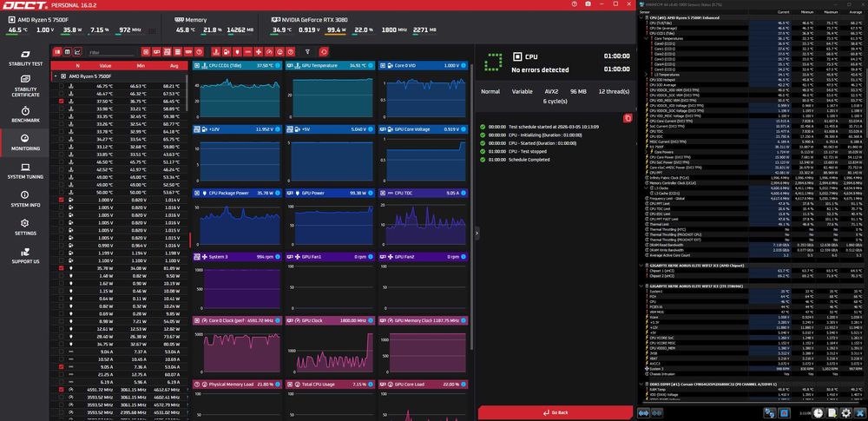Open System Info section in sidebar
Screen dimensions: 868x421
click(25, 200)
